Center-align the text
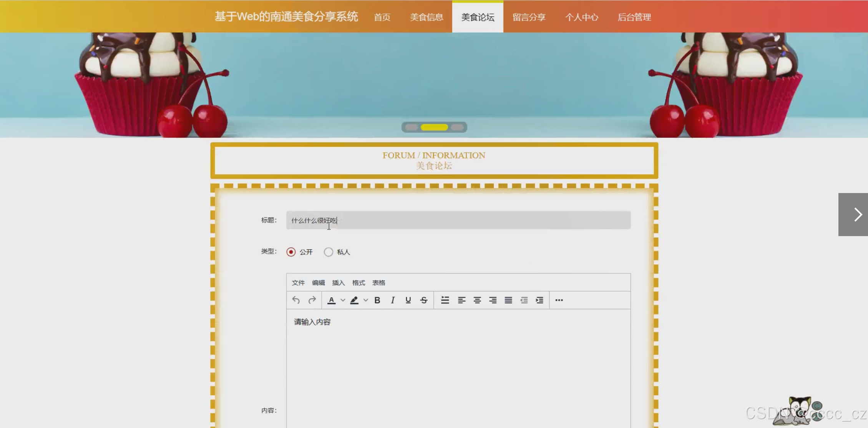The height and width of the screenshot is (428, 868). [x=477, y=300]
